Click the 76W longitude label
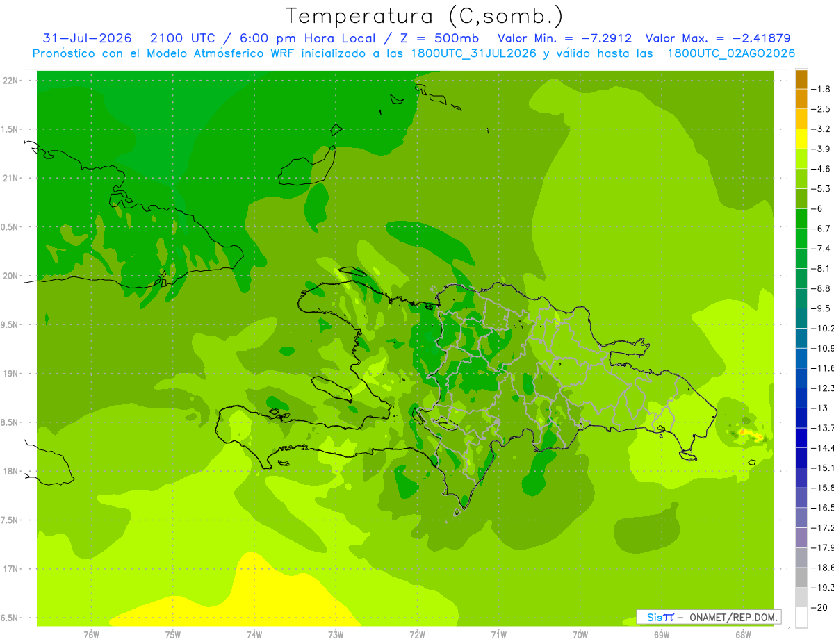The width and height of the screenshot is (834, 644). (91, 634)
